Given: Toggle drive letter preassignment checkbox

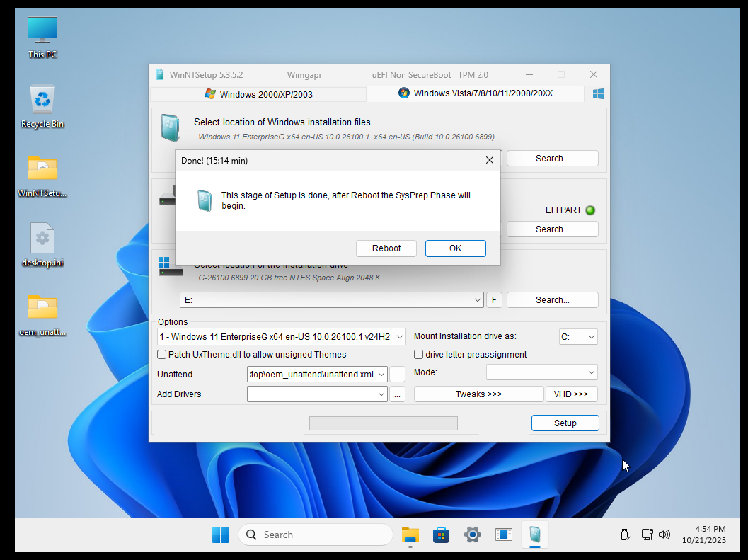Looking at the screenshot, I should [x=418, y=354].
